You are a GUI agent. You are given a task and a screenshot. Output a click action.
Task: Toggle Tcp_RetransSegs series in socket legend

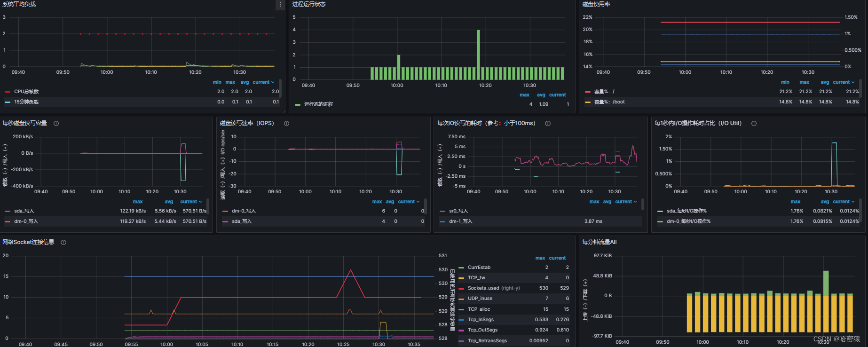tap(487, 341)
